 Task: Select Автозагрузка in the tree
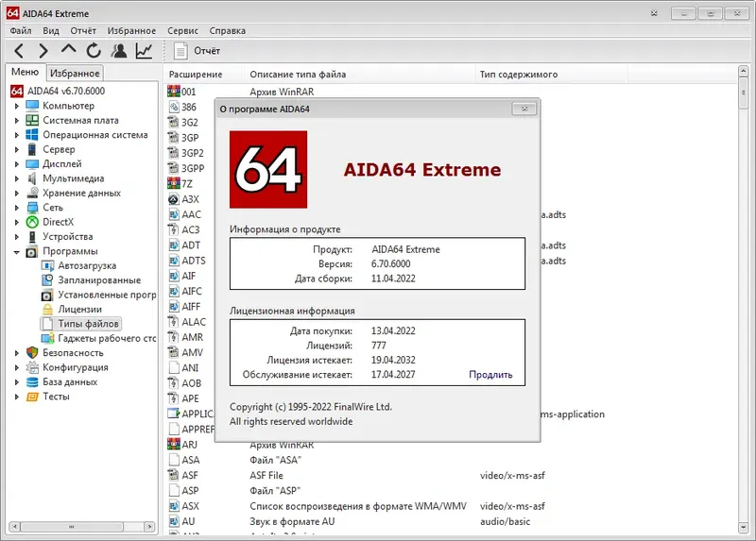[x=87, y=266]
